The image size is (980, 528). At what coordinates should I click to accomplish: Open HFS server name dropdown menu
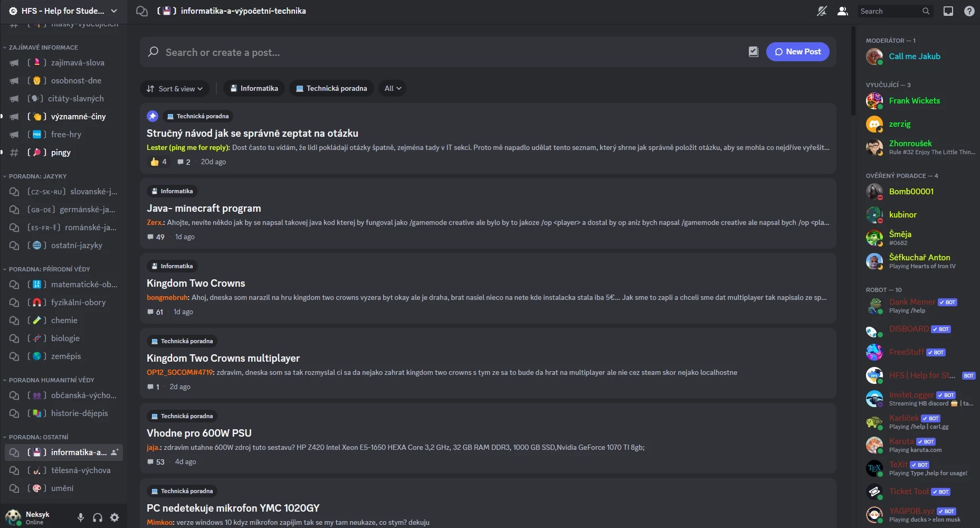point(63,11)
